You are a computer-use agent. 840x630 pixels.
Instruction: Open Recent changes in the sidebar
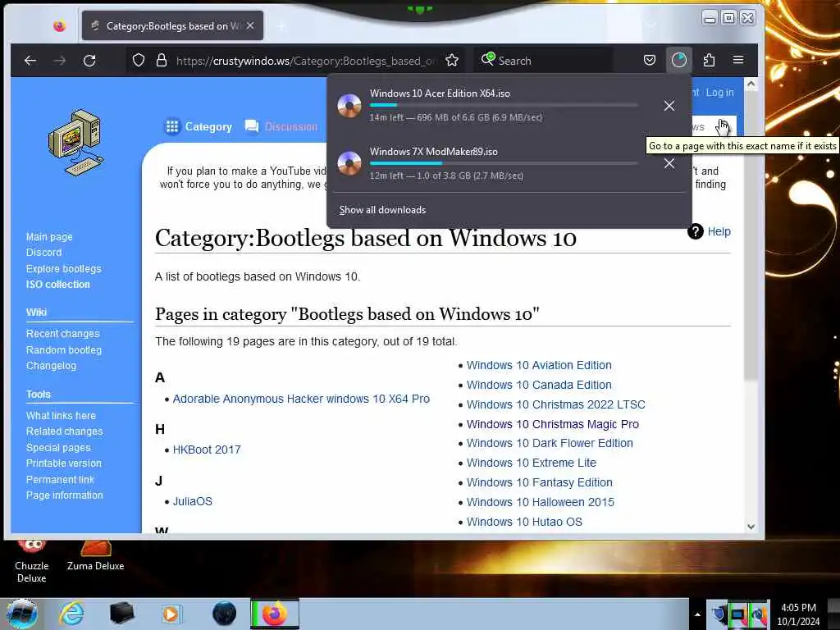[x=62, y=334]
